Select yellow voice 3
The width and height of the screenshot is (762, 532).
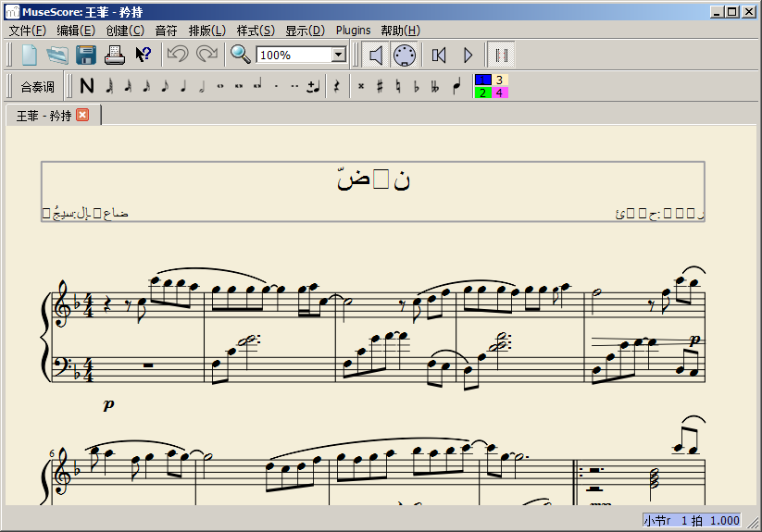500,80
